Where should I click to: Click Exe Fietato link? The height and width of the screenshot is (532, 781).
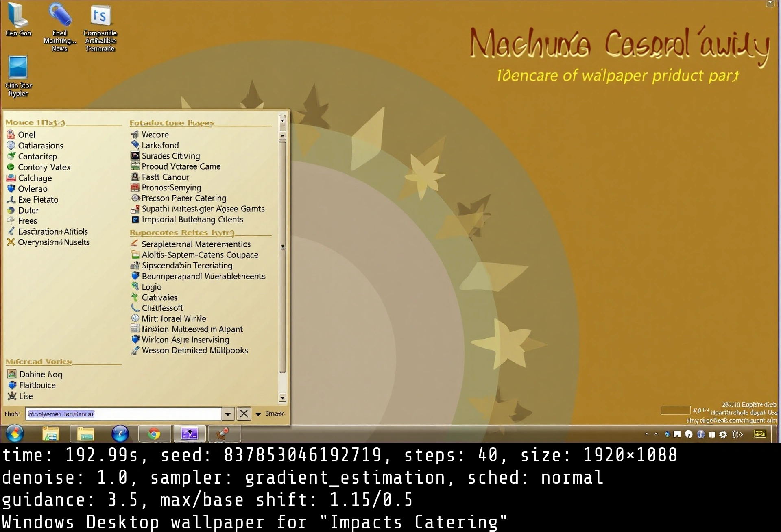[38, 199]
